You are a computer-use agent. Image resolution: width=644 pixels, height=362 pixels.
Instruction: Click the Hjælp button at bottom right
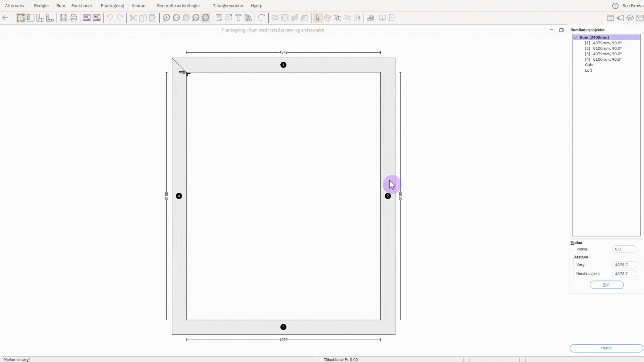tap(606, 348)
